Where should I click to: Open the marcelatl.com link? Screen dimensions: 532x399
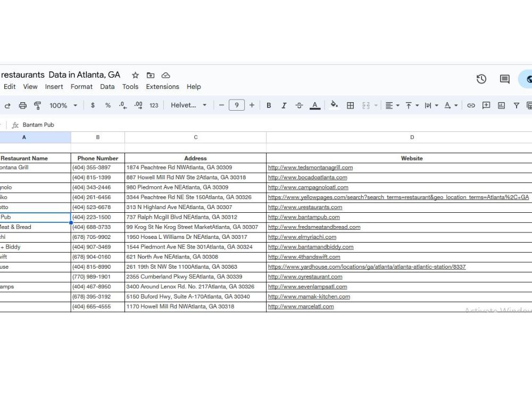[x=301, y=307]
